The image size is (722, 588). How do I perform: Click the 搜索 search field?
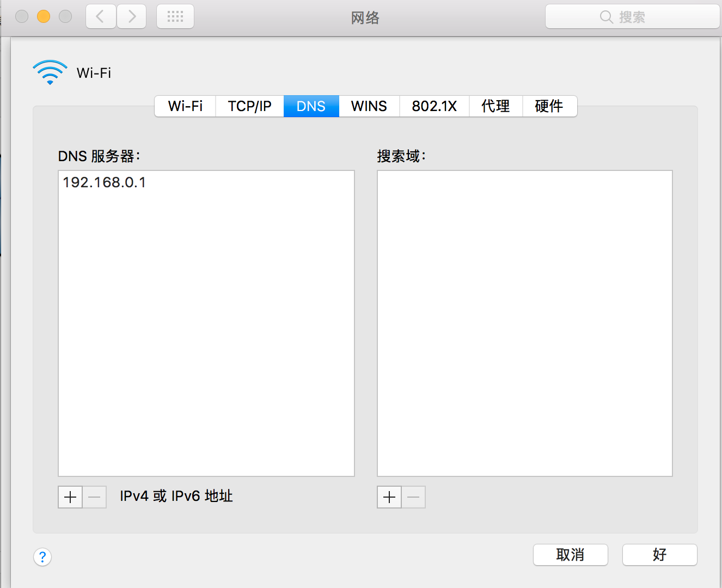tap(632, 17)
